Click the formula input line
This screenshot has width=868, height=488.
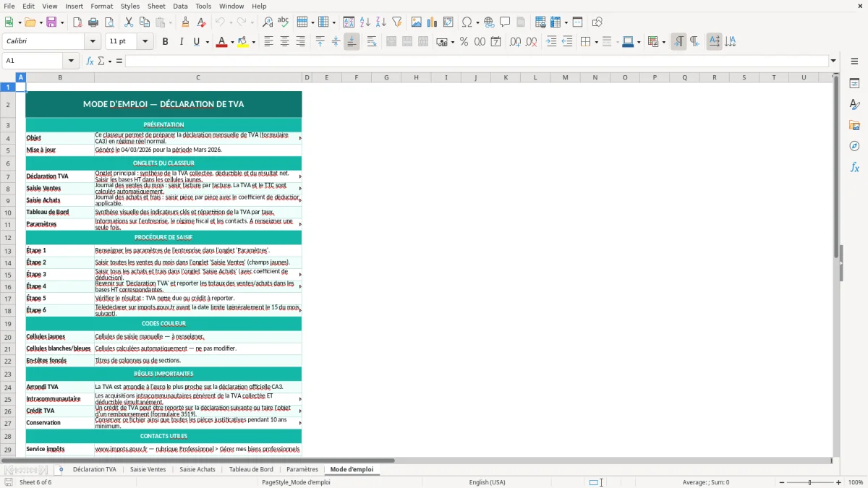477,61
